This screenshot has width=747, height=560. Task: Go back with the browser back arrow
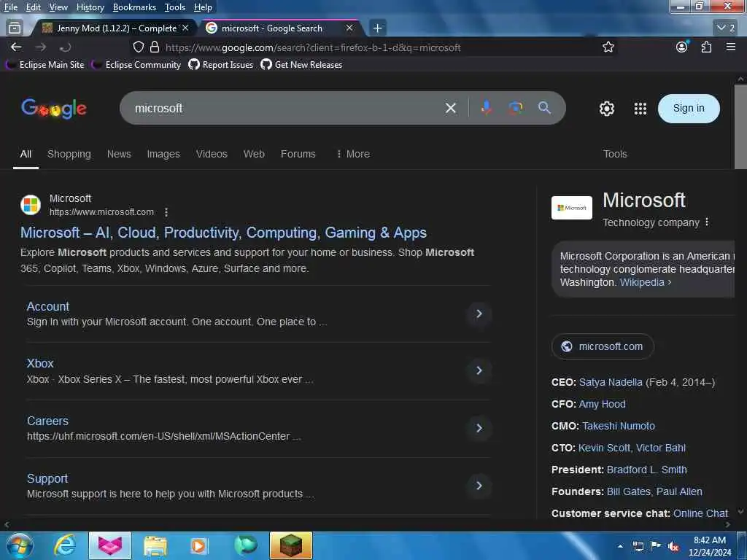click(16, 47)
